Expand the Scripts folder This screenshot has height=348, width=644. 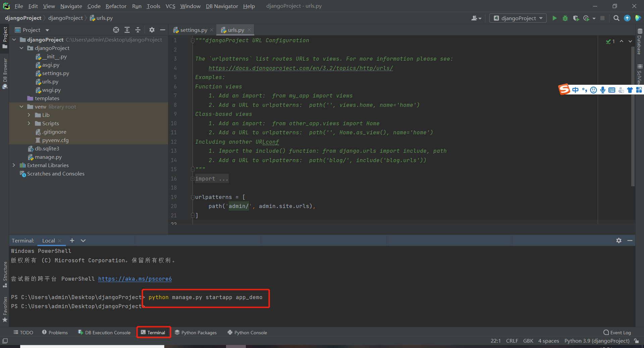pyautogui.click(x=29, y=123)
